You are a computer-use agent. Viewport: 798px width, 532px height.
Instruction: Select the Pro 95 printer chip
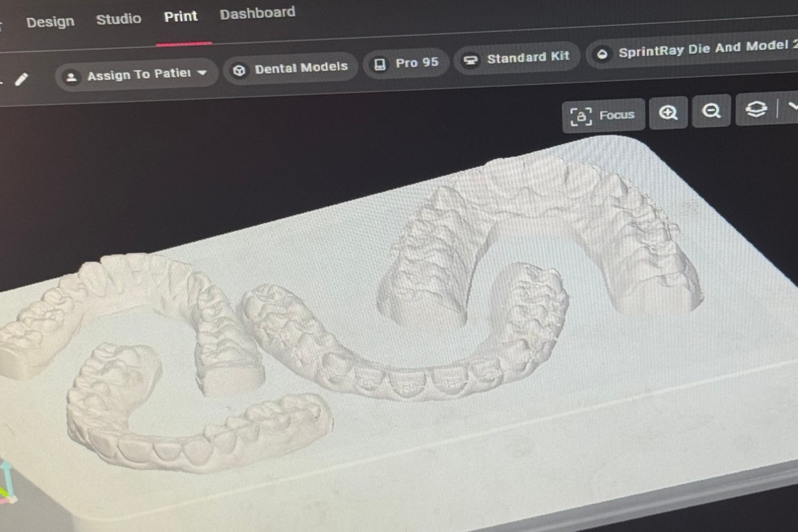[406, 63]
